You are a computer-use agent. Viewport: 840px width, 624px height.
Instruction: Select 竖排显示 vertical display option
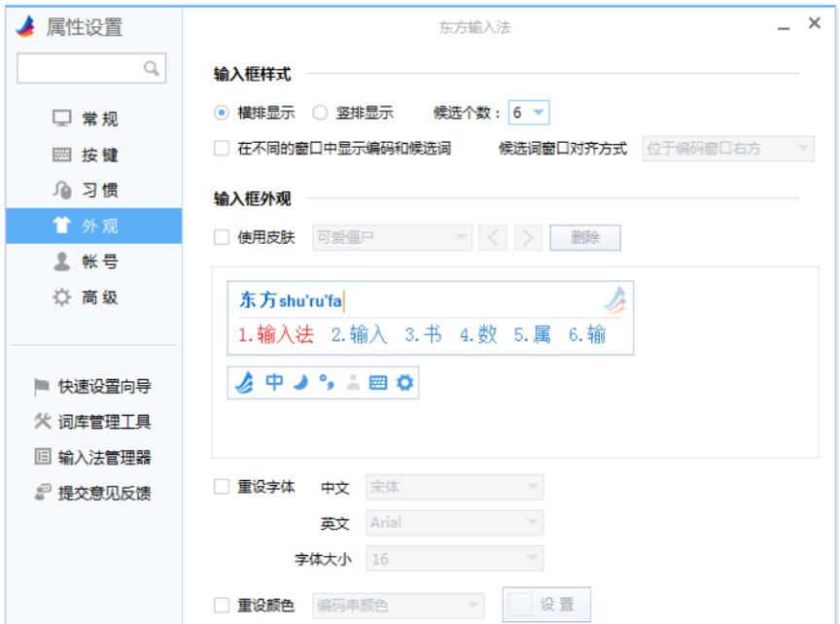click(x=320, y=113)
